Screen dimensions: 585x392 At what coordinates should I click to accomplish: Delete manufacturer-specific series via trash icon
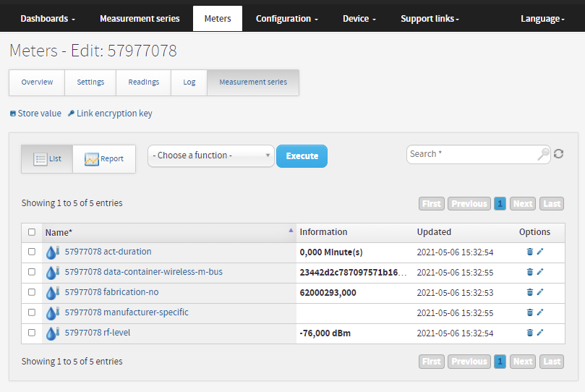point(529,312)
